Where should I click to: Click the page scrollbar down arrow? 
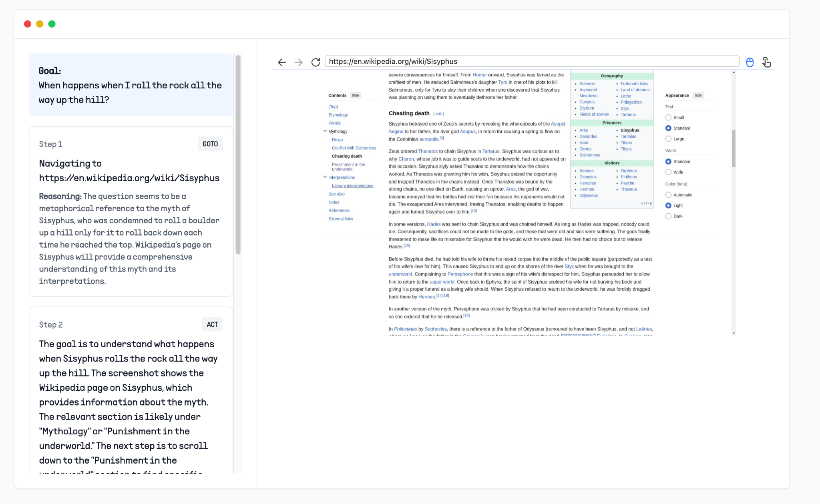(x=734, y=333)
